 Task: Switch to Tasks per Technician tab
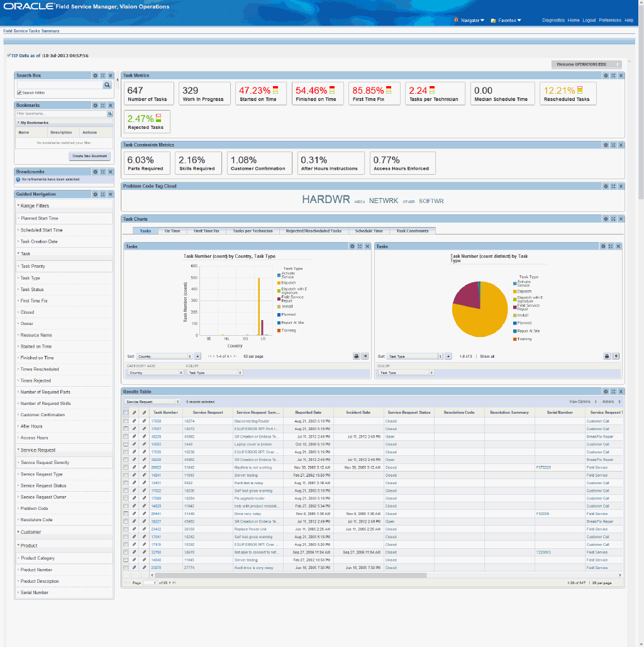(253, 231)
